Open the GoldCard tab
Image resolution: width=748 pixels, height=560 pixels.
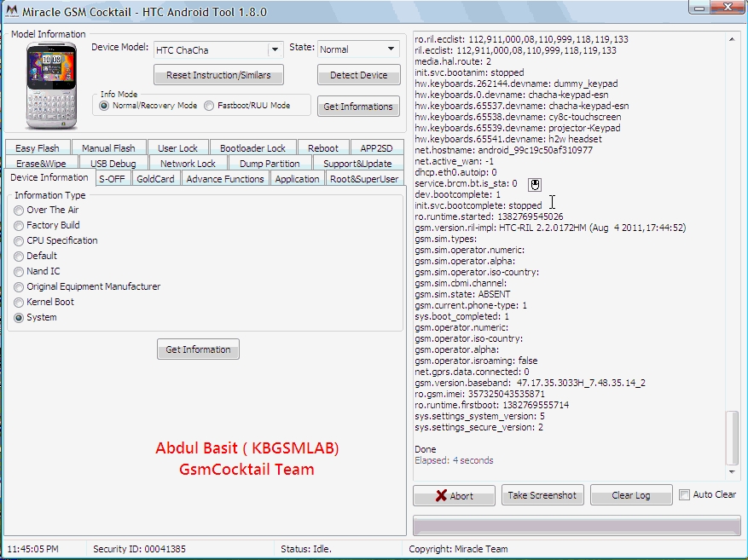[155, 179]
